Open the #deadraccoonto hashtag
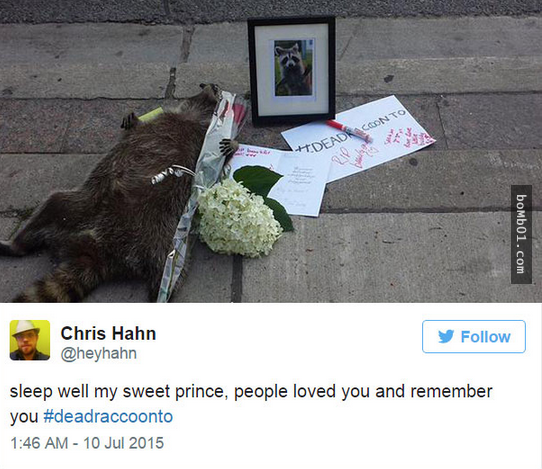The width and height of the screenshot is (542, 469). point(108,416)
